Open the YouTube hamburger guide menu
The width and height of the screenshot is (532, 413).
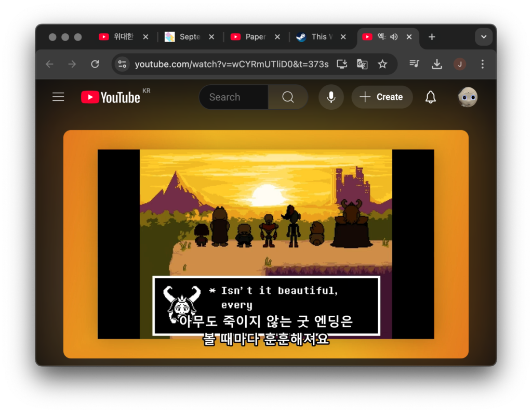(58, 97)
